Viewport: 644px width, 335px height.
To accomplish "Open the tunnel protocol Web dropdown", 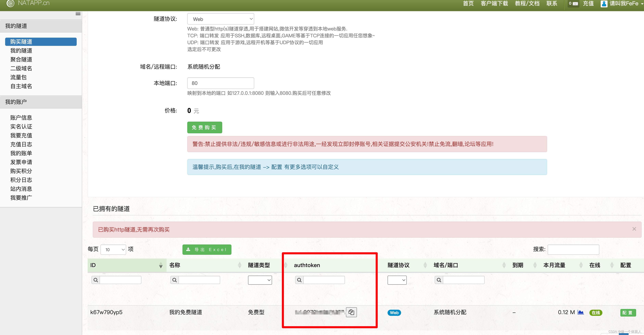I will click(220, 19).
